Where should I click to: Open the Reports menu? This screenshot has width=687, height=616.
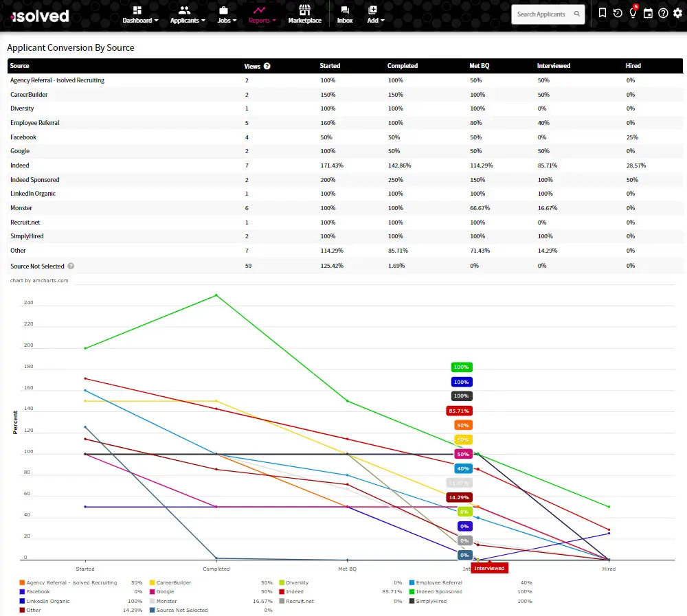262,15
